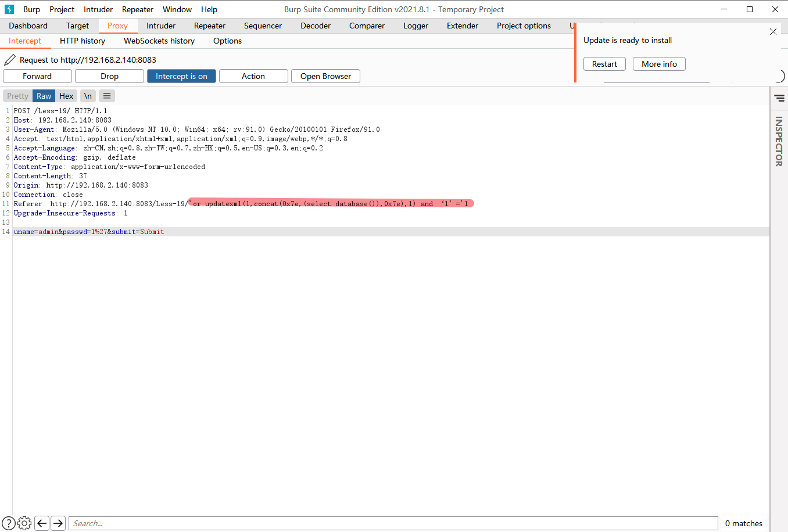This screenshot has width=788, height=532.
Task: Go to previous search match arrow
Action: pos(42,523)
